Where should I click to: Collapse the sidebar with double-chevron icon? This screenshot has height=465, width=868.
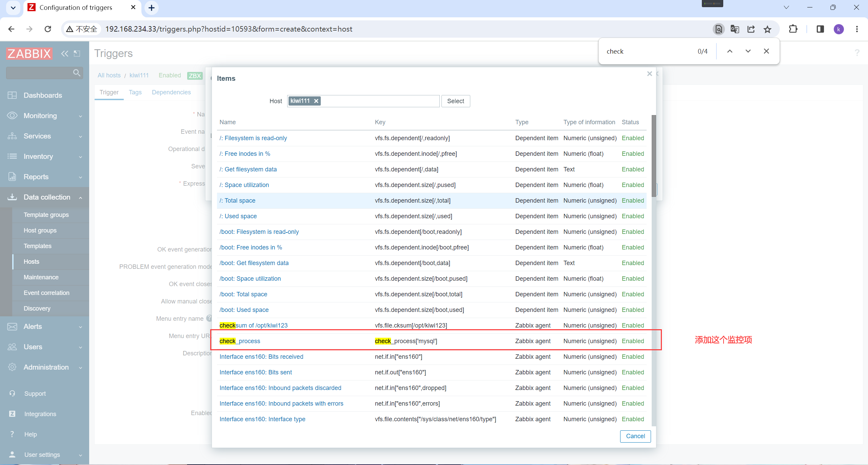[64, 54]
